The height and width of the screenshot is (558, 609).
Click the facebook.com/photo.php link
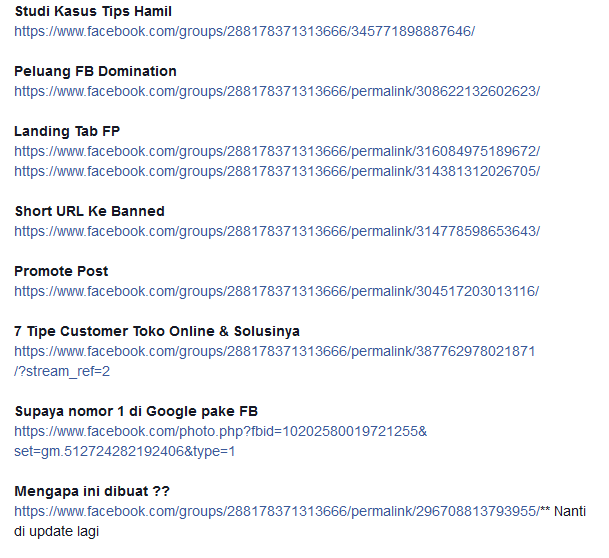coord(220,431)
